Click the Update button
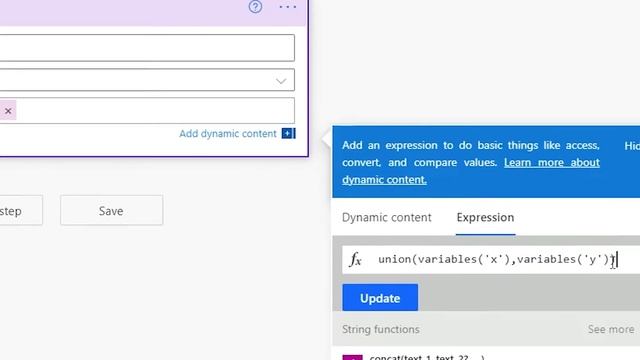 [x=380, y=298]
